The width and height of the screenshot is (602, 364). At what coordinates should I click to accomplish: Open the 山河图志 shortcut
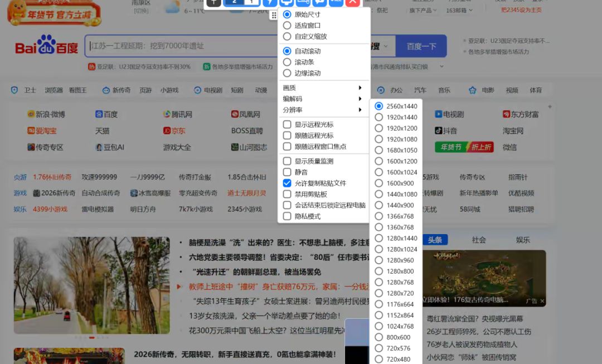pos(249,147)
